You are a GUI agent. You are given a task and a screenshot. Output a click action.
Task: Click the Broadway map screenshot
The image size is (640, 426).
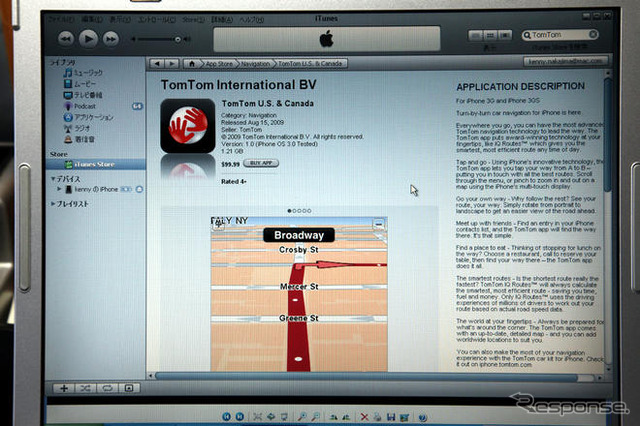click(299, 294)
